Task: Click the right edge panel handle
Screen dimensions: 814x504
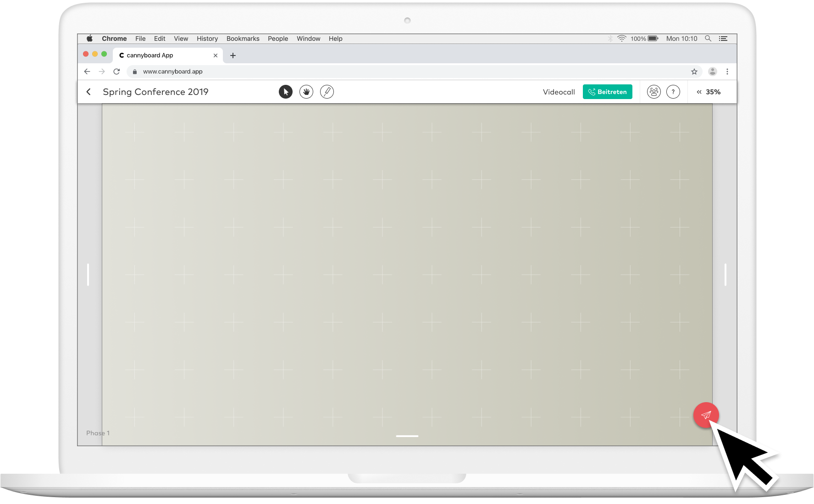Action: 725,275
